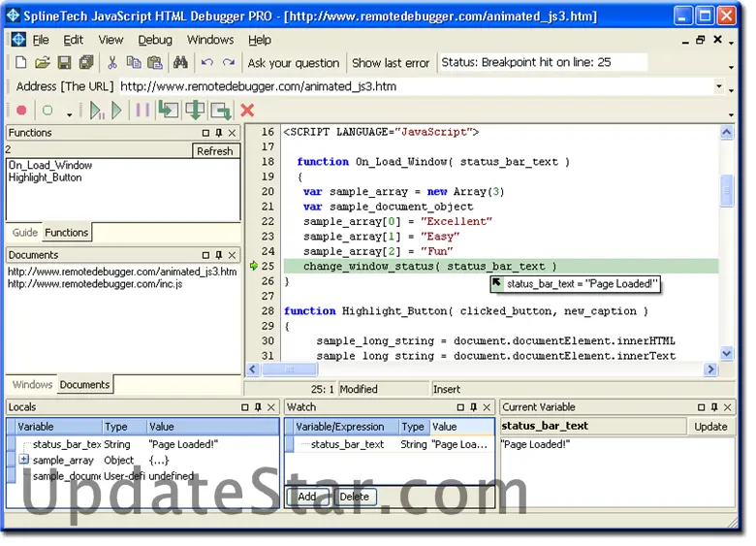Click the Paste clipboard icon
Screen dimensions: 756x546
[155, 62]
